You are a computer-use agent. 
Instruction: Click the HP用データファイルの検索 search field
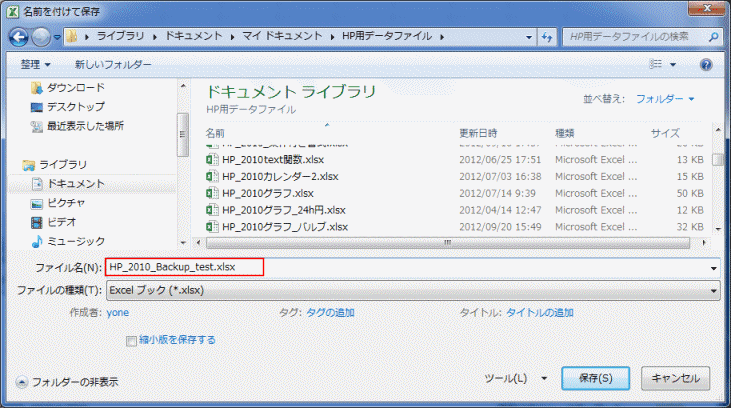point(637,37)
